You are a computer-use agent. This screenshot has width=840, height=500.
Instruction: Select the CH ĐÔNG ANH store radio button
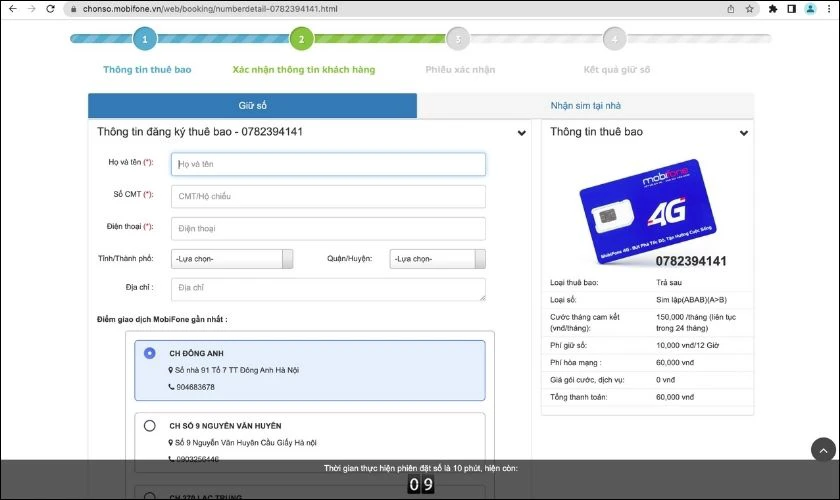point(150,353)
